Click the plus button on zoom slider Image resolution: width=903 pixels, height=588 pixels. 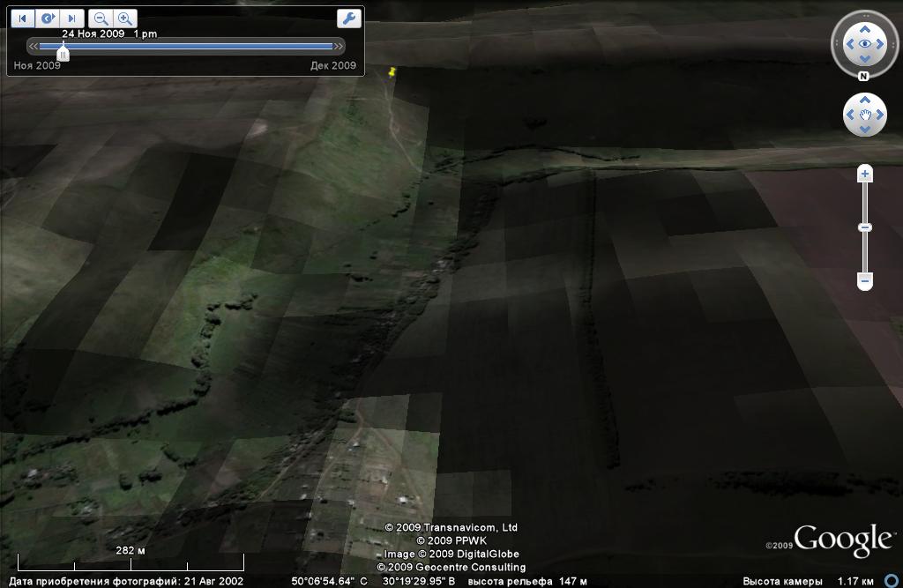click(x=865, y=175)
